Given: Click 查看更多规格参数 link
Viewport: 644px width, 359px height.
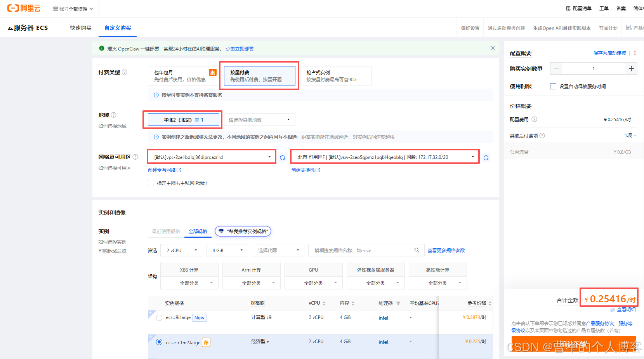Looking at the screenshot, I should pos(446,250).
